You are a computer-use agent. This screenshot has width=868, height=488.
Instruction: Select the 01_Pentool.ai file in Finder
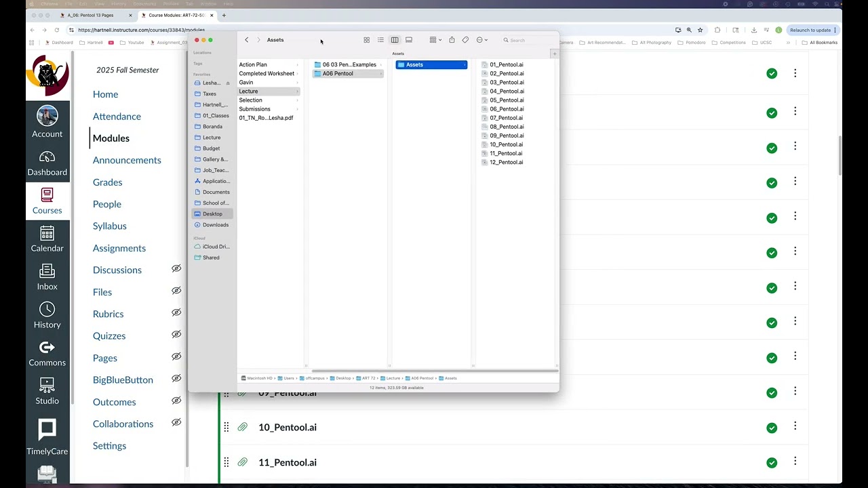[x=506, y=64]
